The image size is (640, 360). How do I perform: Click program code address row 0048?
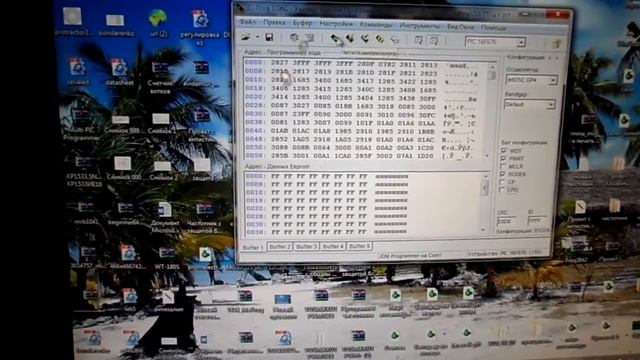click(255, 139)
